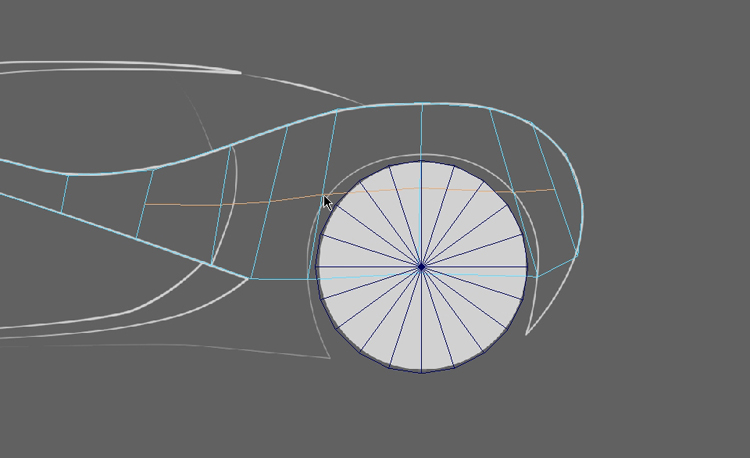Click the bottommost vertex of the wheel circle
This screenshot has height=458, width=750.
pyautogui.click(x=421, y=372)
